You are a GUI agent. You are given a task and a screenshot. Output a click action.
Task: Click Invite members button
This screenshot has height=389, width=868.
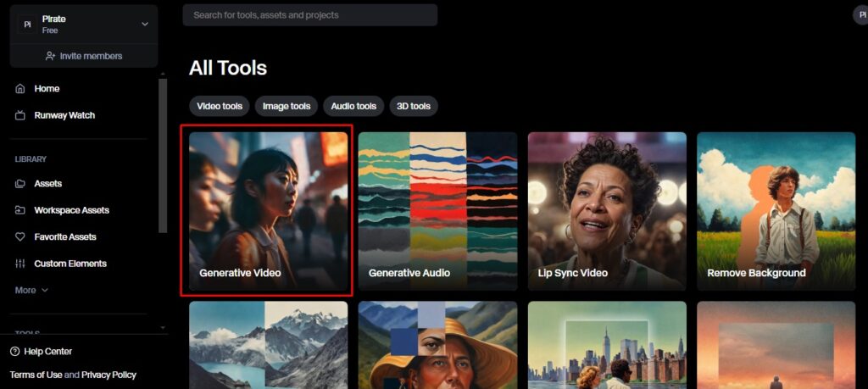click(x=84, y=56)
